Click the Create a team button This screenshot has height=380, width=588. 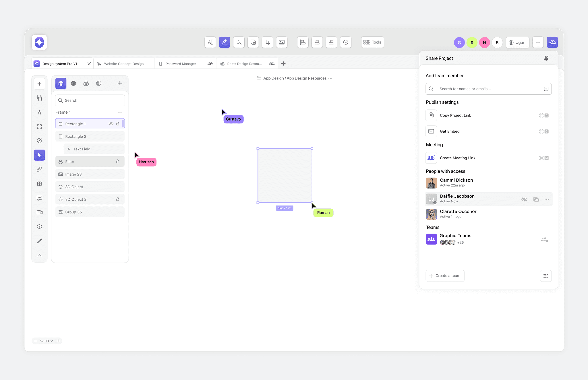444,276
